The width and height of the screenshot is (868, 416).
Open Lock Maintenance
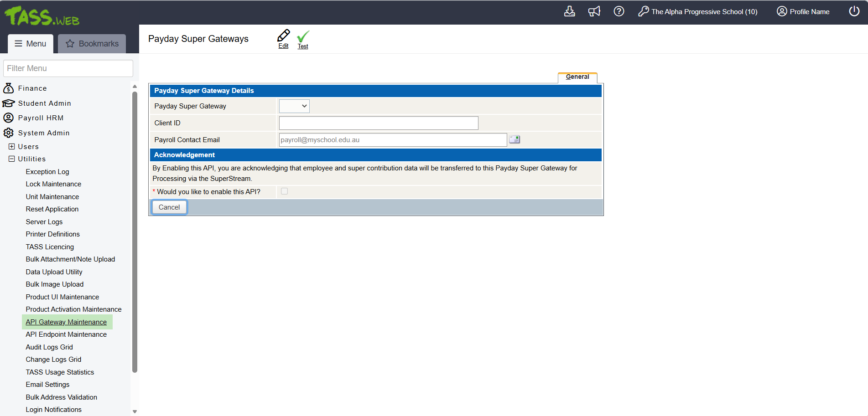[53, 184]
